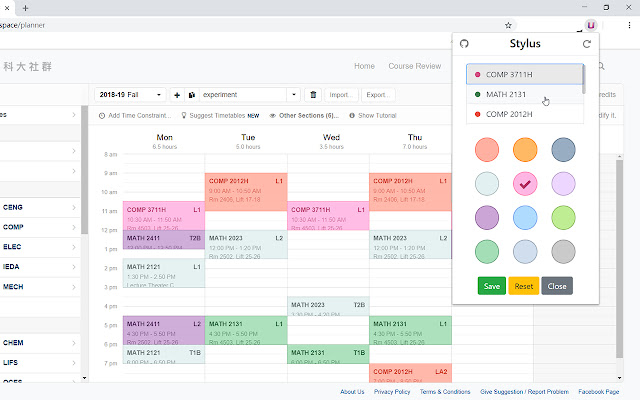Pick the lime green color swatch
This screenshot has height=400, width=640.
pyautogui.click(x=563, y=218)
